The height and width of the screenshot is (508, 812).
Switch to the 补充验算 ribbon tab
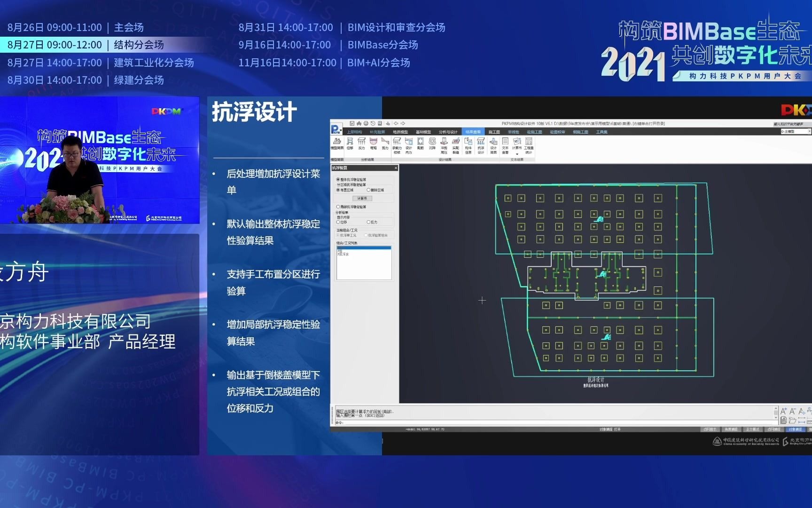click(377, 132)
